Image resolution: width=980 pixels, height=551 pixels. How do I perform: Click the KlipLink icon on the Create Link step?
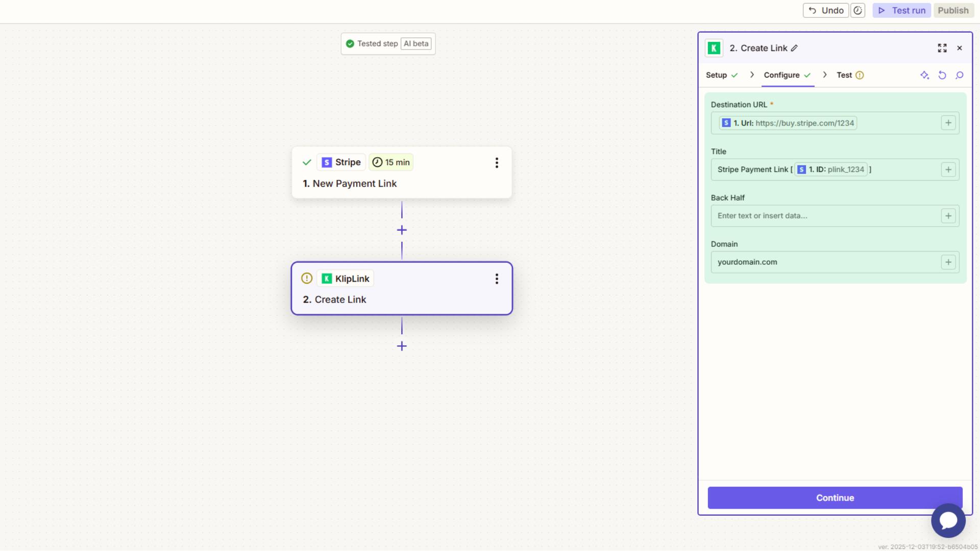pyautogui.click(x=327, y=278)
